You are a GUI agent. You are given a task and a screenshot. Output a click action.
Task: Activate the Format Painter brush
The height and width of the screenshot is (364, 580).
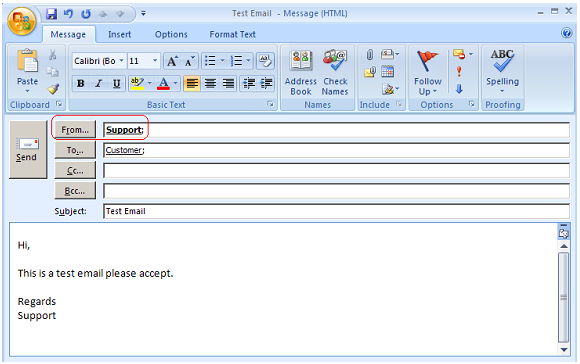pyautogui.click(x=53, y=89)
